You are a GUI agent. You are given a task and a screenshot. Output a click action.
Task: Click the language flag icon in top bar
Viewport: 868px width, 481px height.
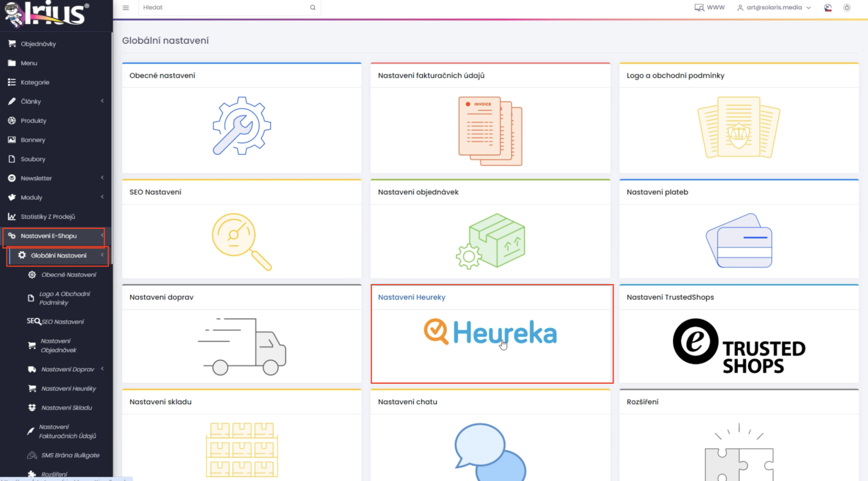[828, 8]
